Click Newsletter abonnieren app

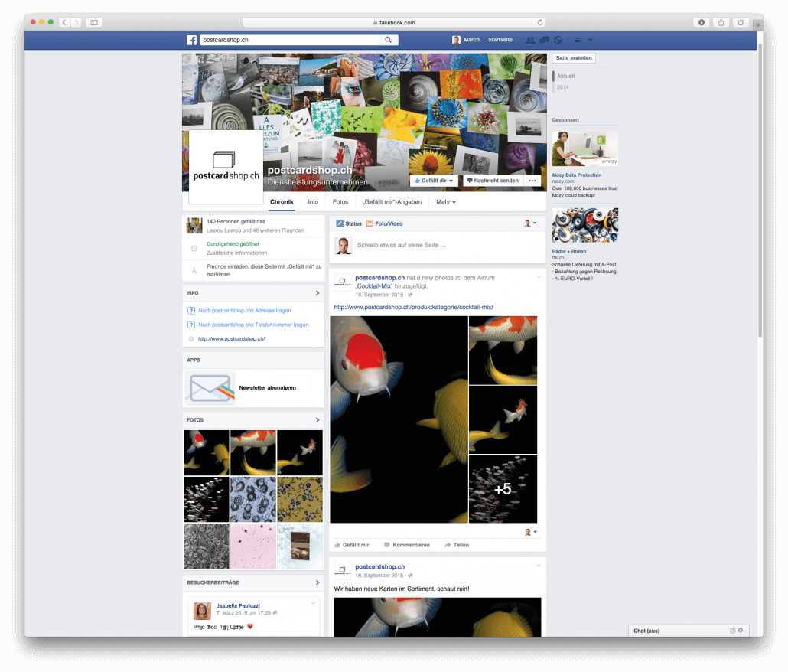point(267,387)
